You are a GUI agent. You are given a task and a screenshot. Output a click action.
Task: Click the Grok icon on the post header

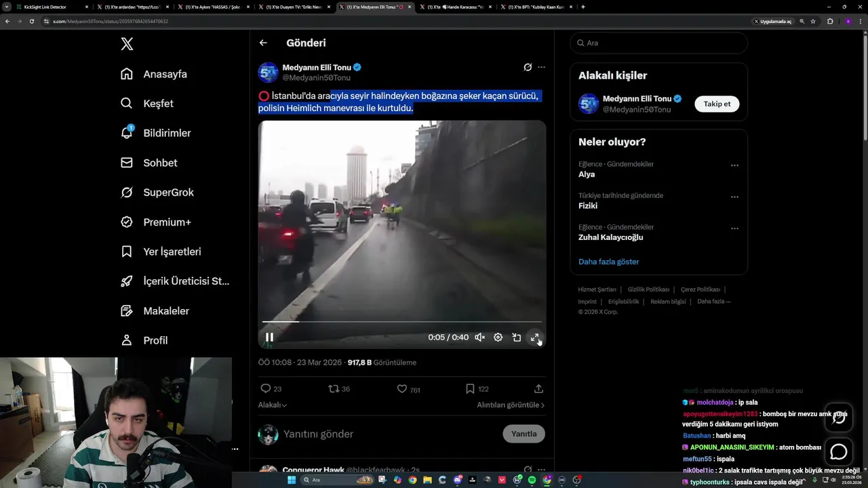coord(528,67)
